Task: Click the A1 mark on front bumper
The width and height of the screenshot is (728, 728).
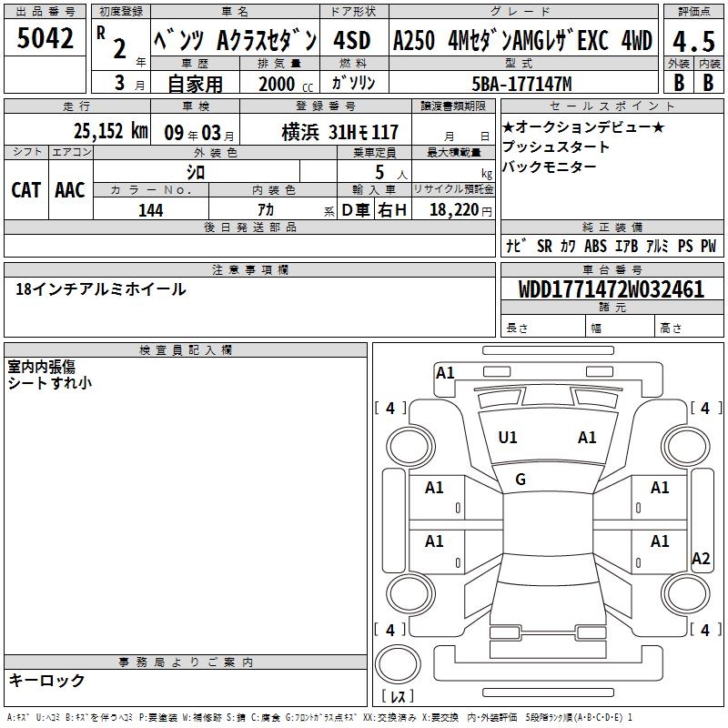Action: 445,373
